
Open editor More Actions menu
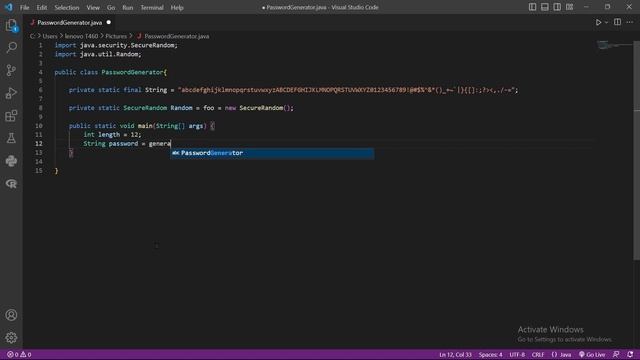pyautogui.click(x=630, y=22)
